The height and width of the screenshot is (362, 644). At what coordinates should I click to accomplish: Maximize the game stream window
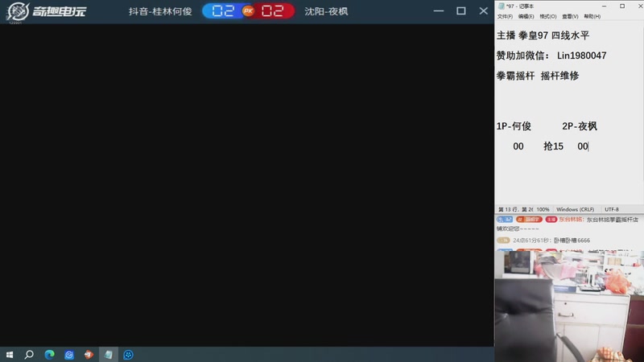tap(460, 11)
